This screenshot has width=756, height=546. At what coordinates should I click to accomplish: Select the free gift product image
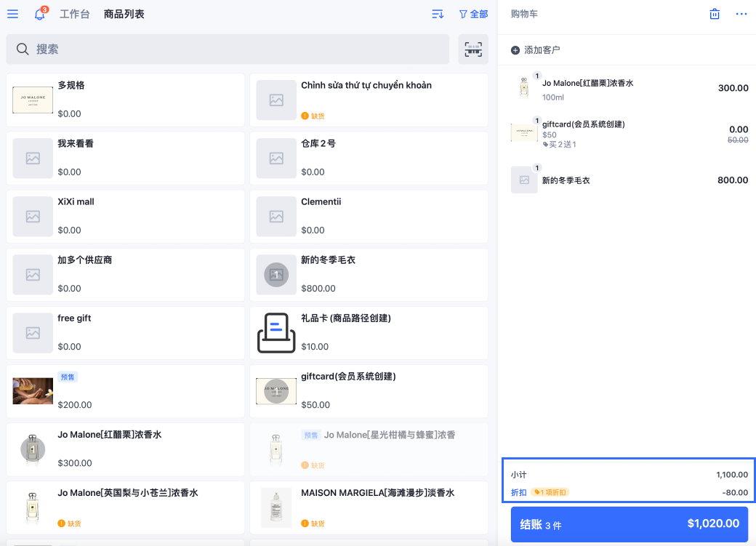pyautogui.click(x=33, y=333)
